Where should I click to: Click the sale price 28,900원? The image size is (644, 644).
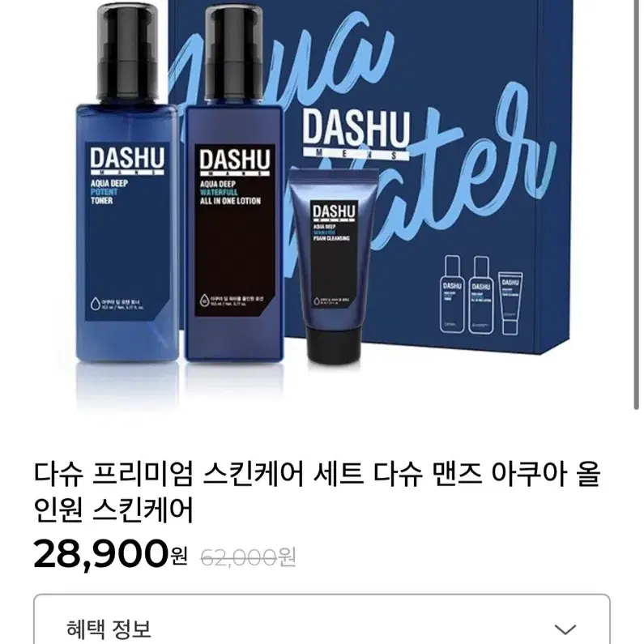tap(110, 554)
